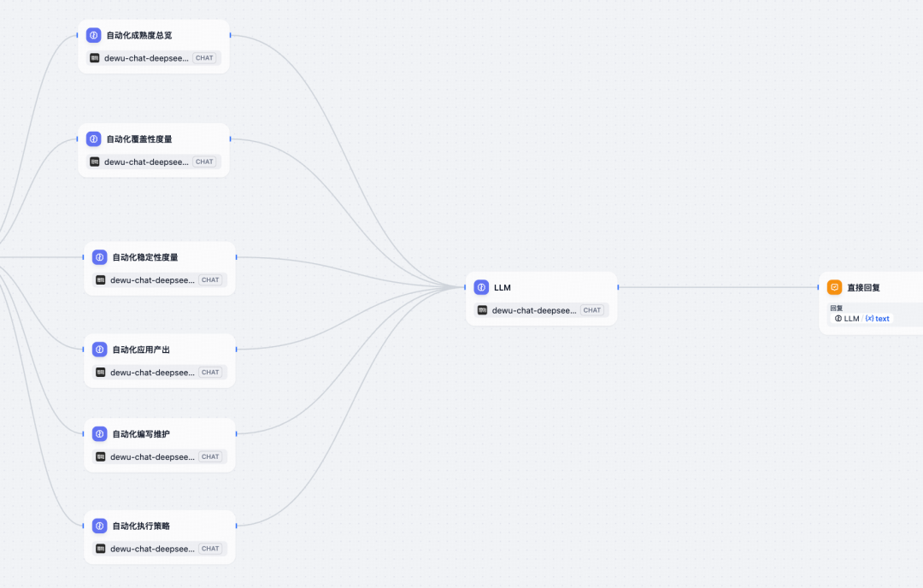Click the CHAT badge in 自动化执行策略 node
923x588 pixels.
[x=210, y=549]
